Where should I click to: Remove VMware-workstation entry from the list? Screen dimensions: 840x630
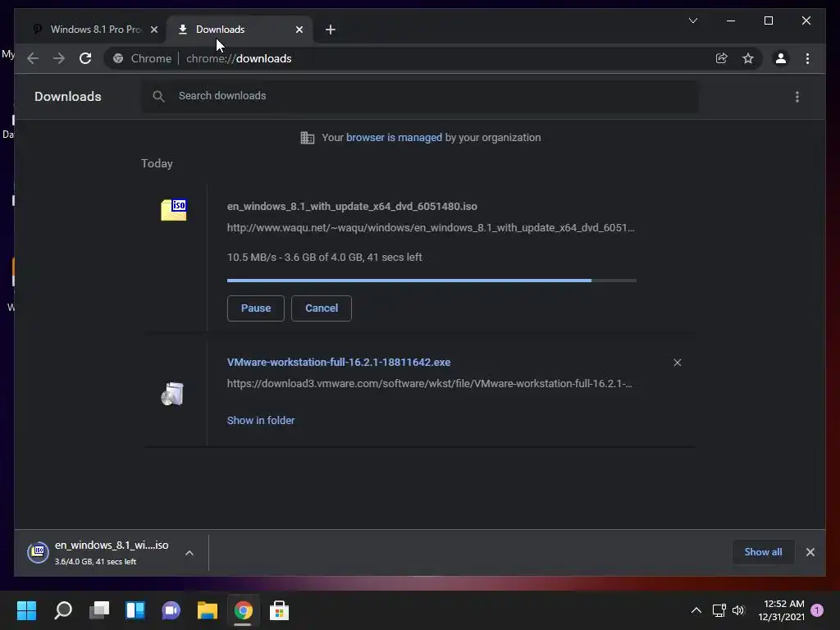677,363
